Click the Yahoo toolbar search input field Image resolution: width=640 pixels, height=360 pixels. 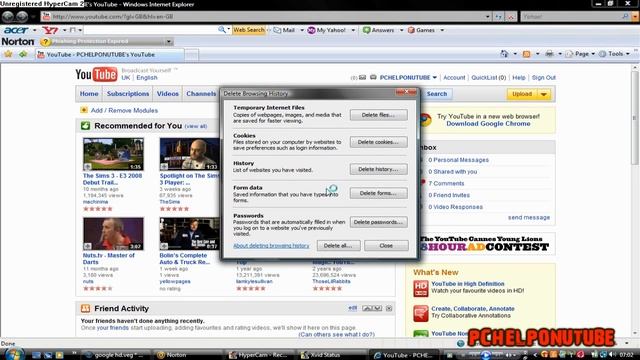150,30
